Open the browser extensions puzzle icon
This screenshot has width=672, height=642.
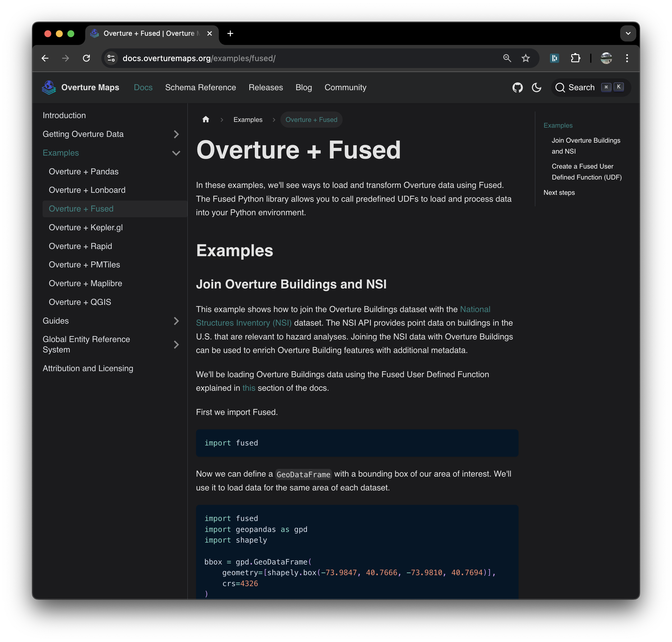pos(575,58)
